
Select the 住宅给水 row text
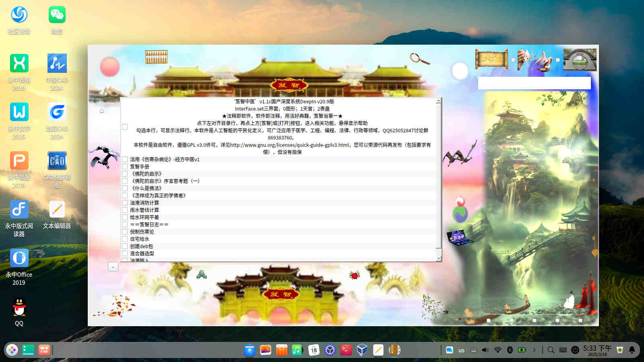[x=139, y=239]
